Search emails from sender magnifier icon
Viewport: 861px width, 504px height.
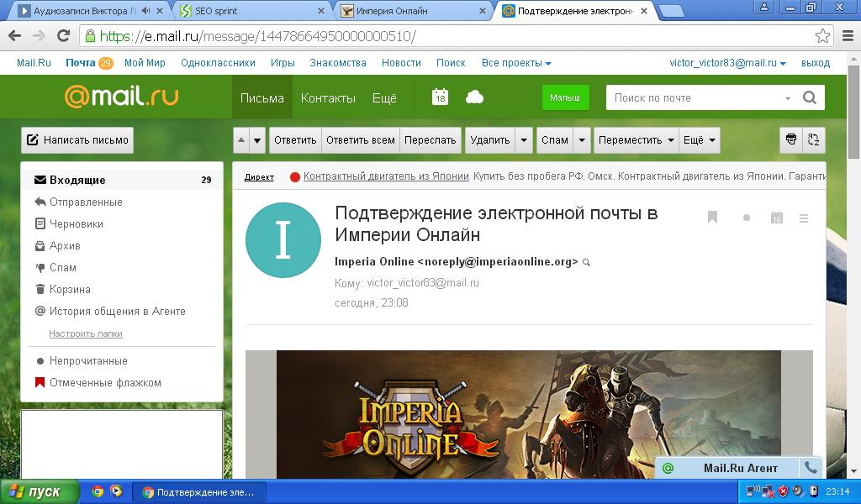586,262
